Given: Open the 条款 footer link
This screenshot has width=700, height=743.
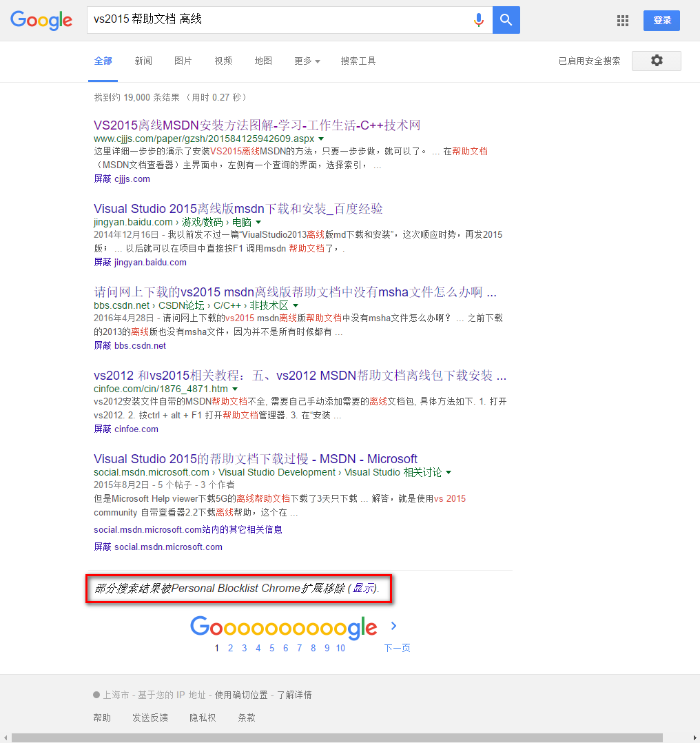Looking at the screenshot, I should [246, 718].
